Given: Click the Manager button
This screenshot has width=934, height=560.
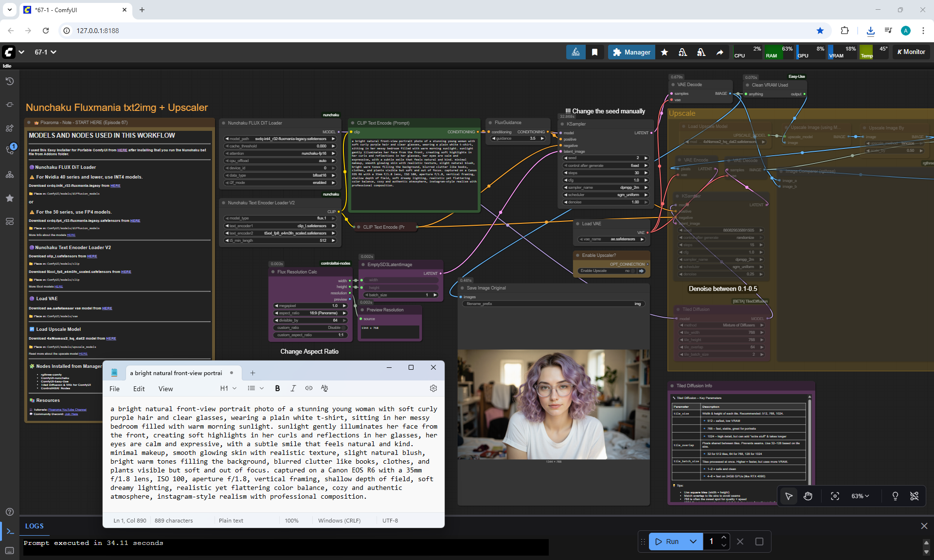Looking at the screenshot, I should (x=631, y=52).
